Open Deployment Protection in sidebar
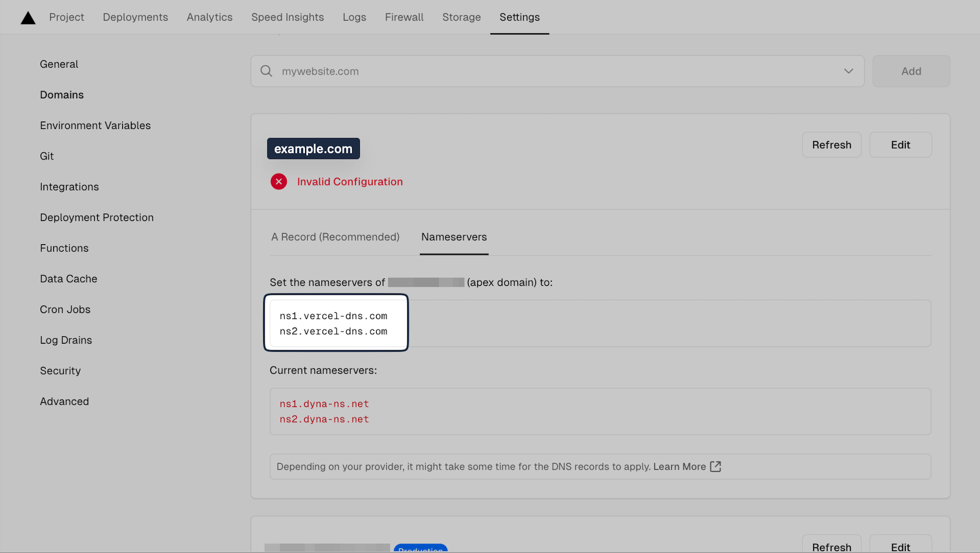 click(x=97, y=218)
